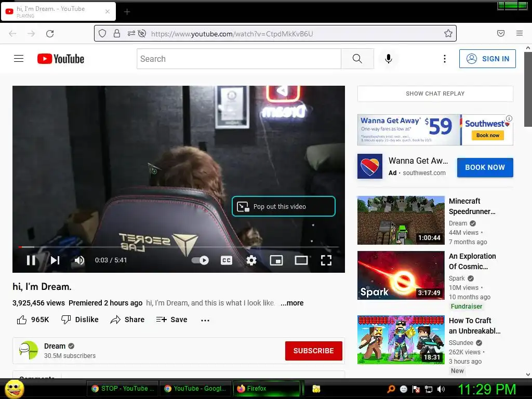This screenshot has width=532, height=399.
Task: Switch to YouTube - Google taskbar item
Action: tap(195, 389)
